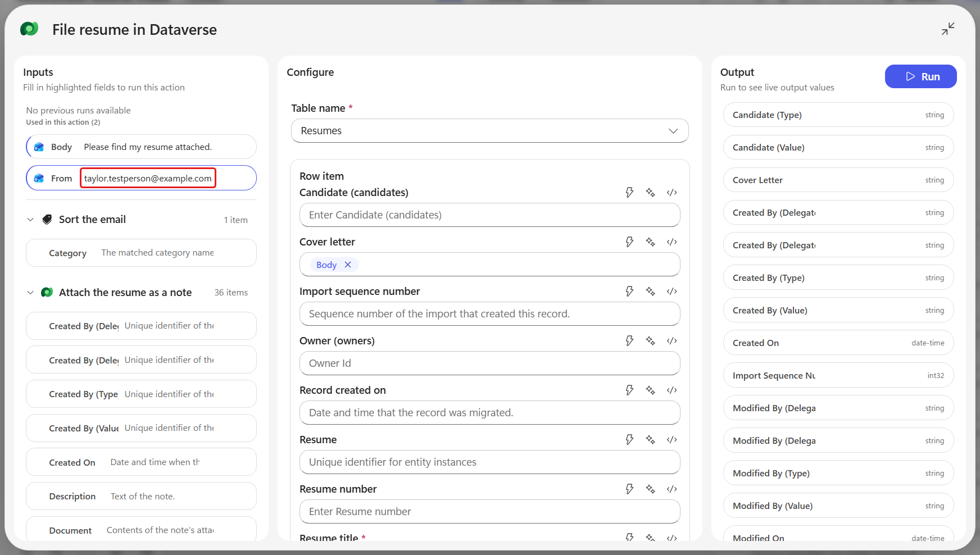Click the lightning bolt icon for Candidate (candidates)
This screenshot has width=980, height=555.
pyautogui.click(x=629, y=193)
